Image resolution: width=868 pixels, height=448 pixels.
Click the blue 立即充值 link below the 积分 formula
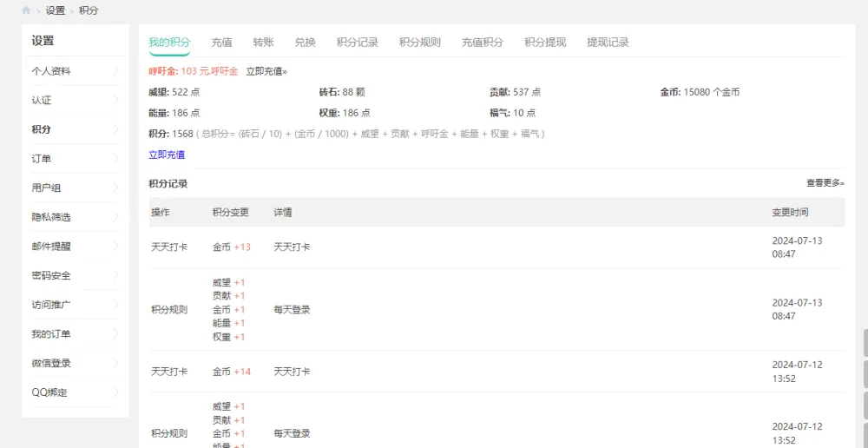pos(167,155)
